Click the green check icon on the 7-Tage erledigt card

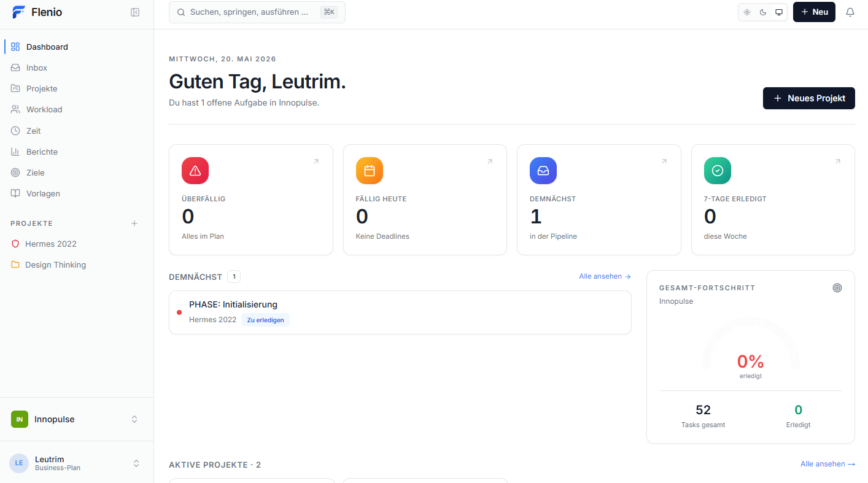click(x=718, y=171)
